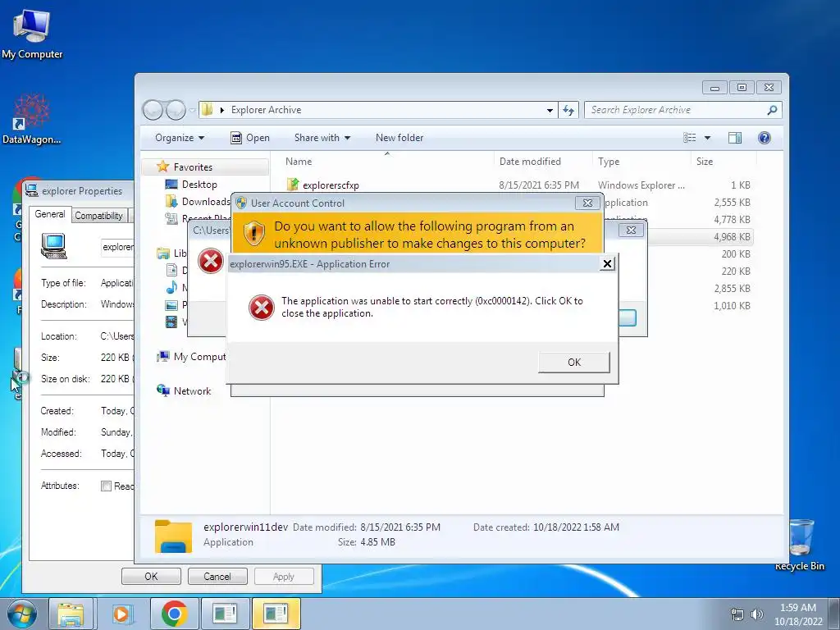840x630 pixels.
Task: Open Google Chrome from the taskbar
Action: 174,614
